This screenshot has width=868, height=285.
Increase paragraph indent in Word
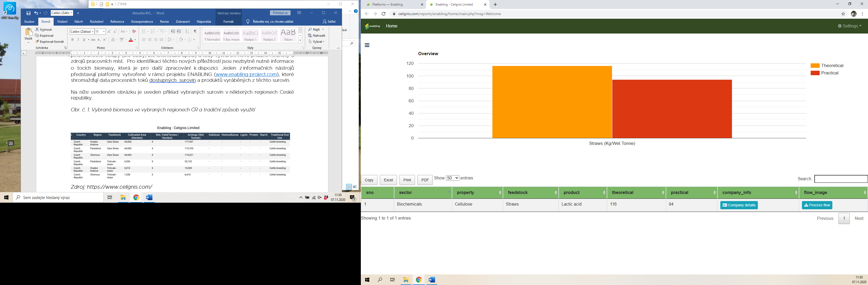(x=179, y=32)
